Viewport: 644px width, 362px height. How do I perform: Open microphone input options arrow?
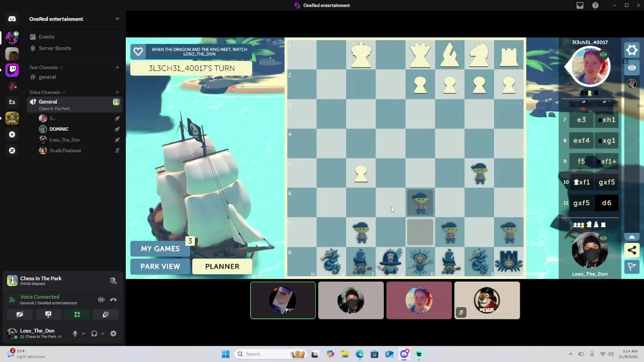[x=84, y=334]
